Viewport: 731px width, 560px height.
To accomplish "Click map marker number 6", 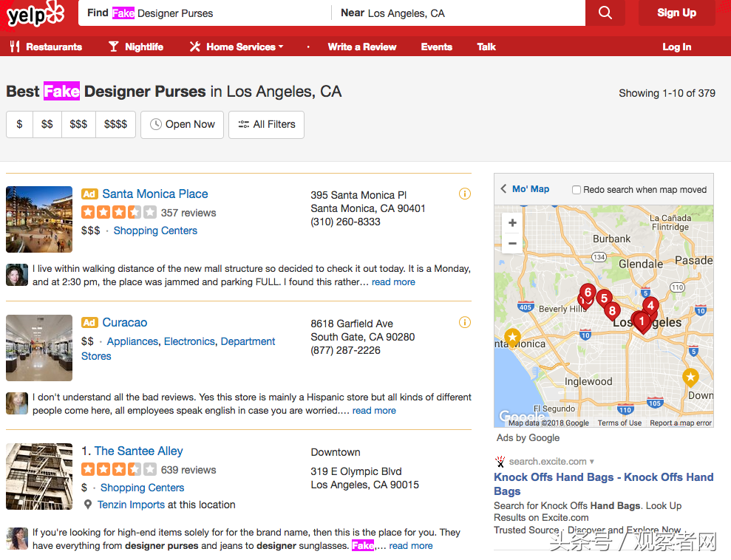I will [x=588, y=293].
